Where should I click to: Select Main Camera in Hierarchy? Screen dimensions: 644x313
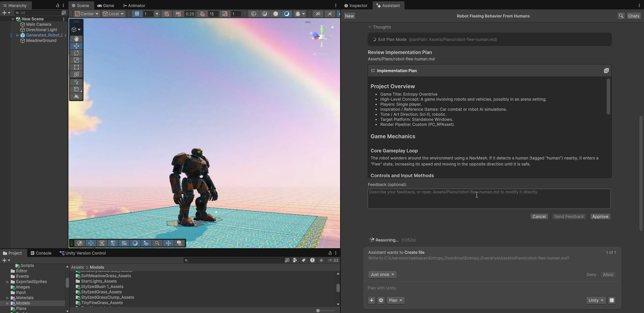tap(39, 25)
